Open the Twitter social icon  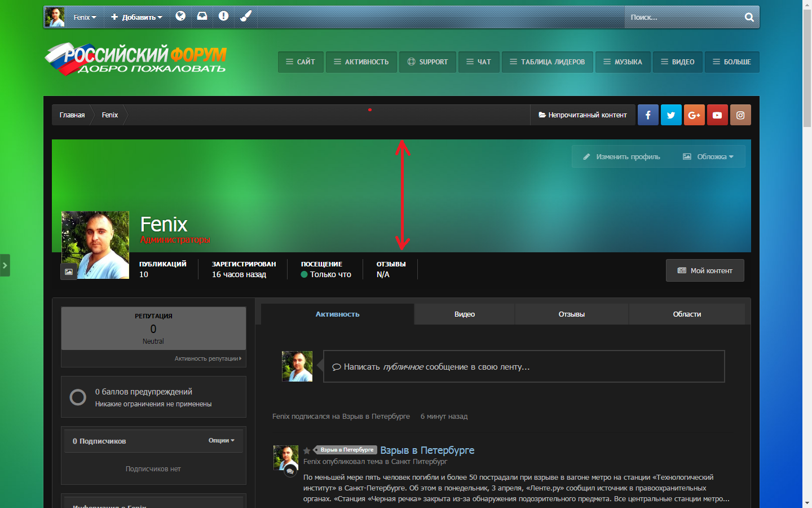[x=671, y=115]
